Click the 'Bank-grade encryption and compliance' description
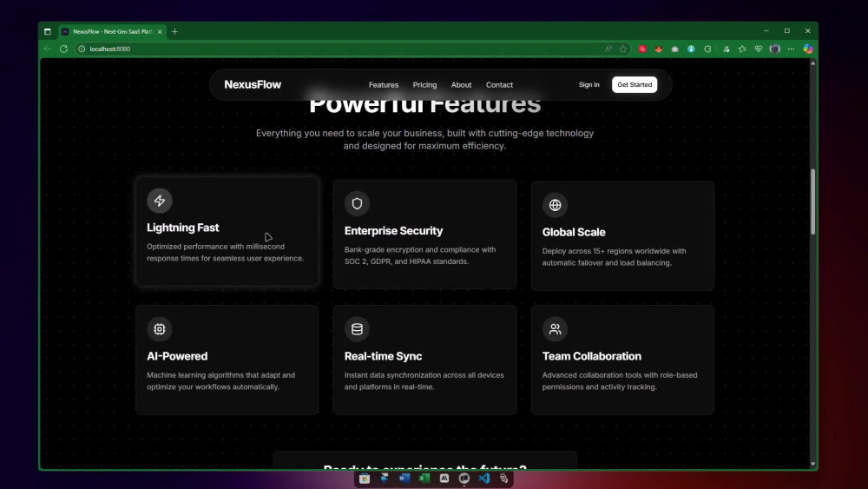868x489 pixels. [419, 256]
